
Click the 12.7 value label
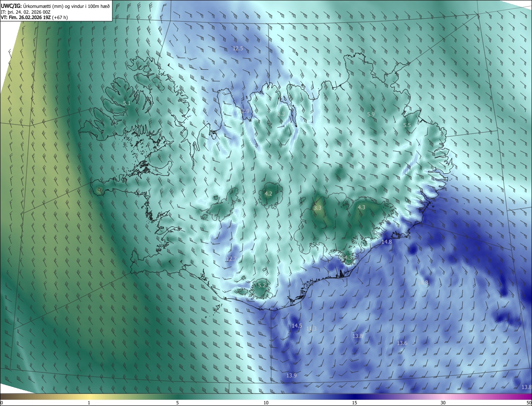[231, 259]
